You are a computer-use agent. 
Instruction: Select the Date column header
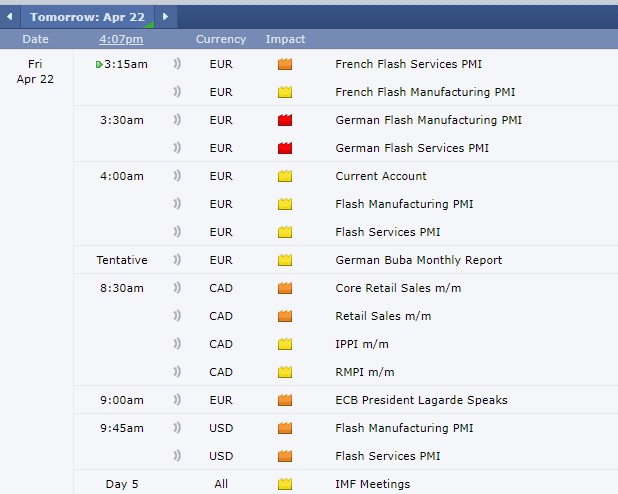point(35,39)
